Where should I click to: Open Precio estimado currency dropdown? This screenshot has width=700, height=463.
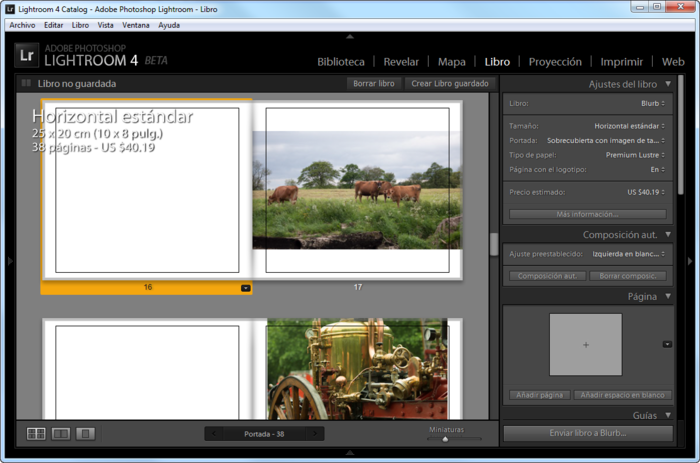coord(646,192)
